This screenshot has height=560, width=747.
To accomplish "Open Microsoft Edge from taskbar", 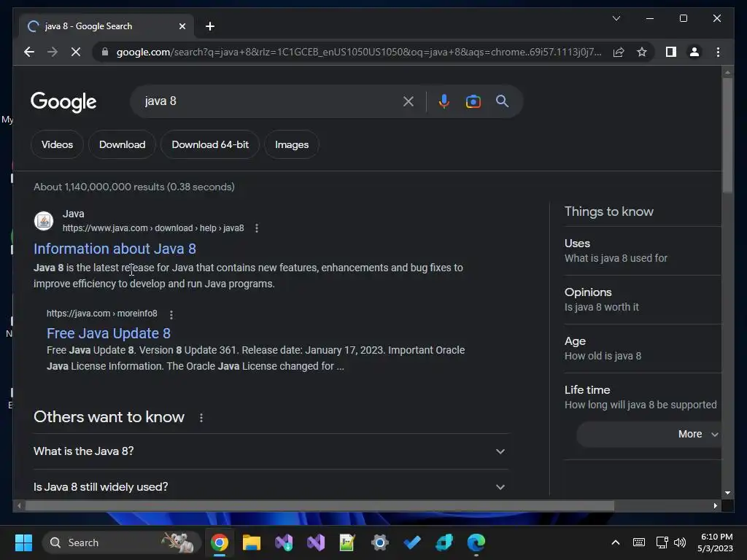I will click(476, 542).
